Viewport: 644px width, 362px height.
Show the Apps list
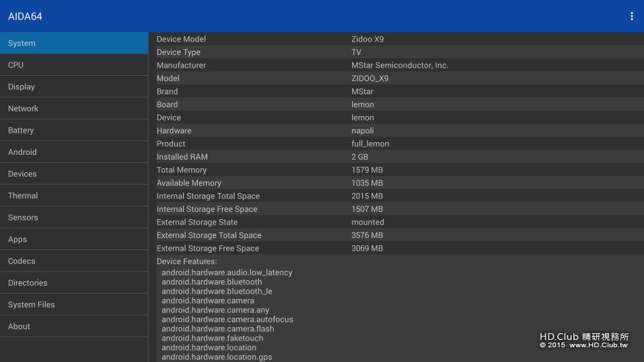[74, 239]
